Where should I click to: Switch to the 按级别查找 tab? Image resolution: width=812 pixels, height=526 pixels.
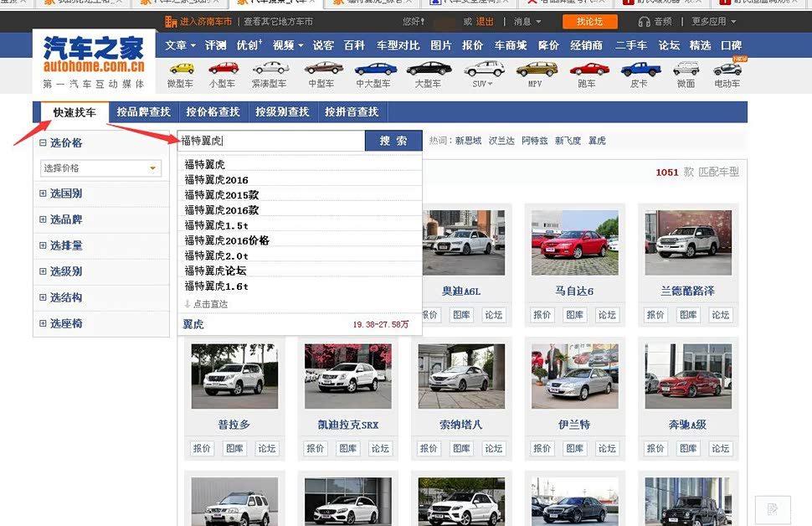[x=282, y=112]
